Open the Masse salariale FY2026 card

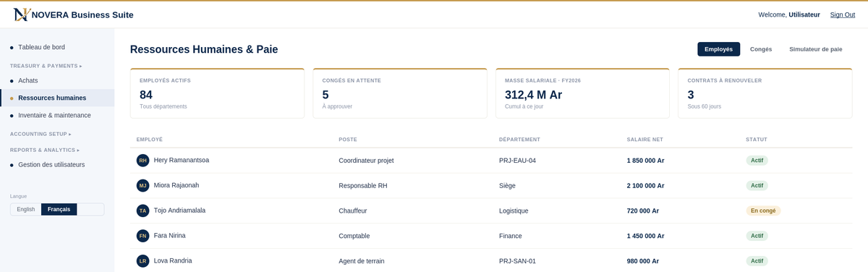click(x=582, y=93)
